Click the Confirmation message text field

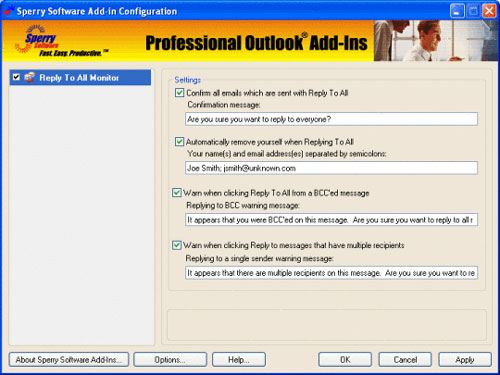[x=331, y=119]
